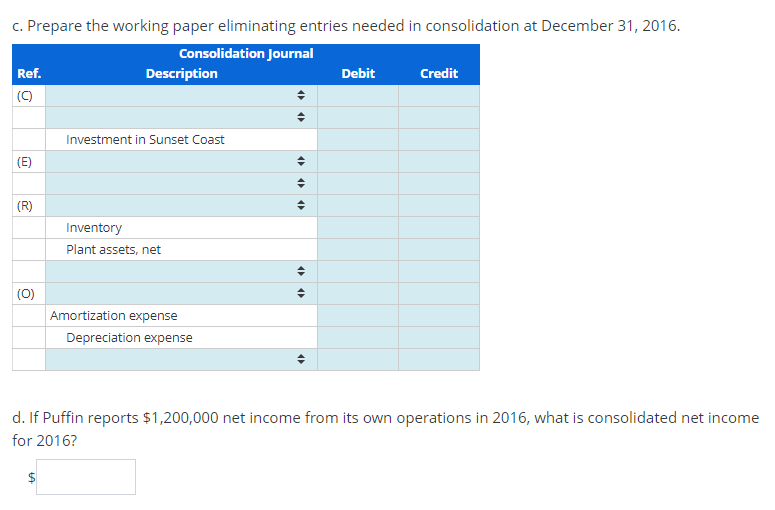Open the description dropdown in row (R)
This screenshot has height=510, width=775.
(181, 206)
